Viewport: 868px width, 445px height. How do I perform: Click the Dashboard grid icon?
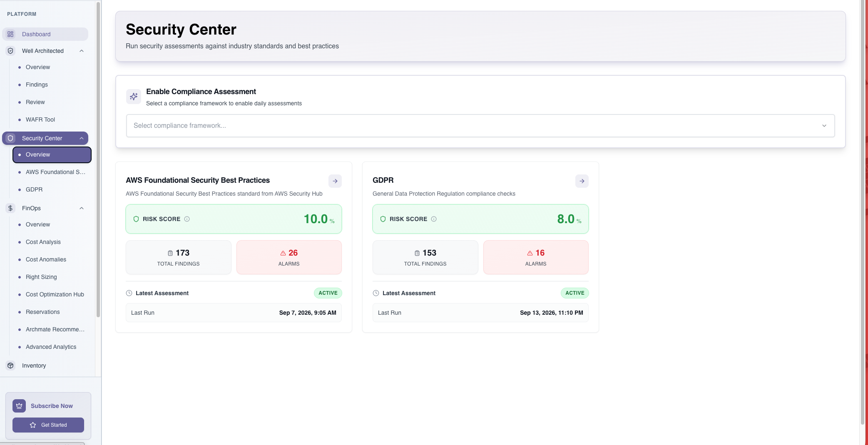tap(10, 34)
